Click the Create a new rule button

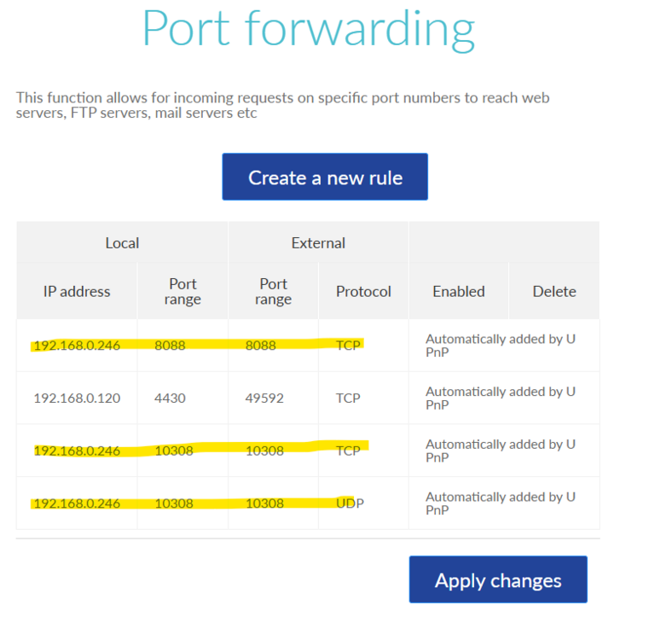tap(325, 177)
